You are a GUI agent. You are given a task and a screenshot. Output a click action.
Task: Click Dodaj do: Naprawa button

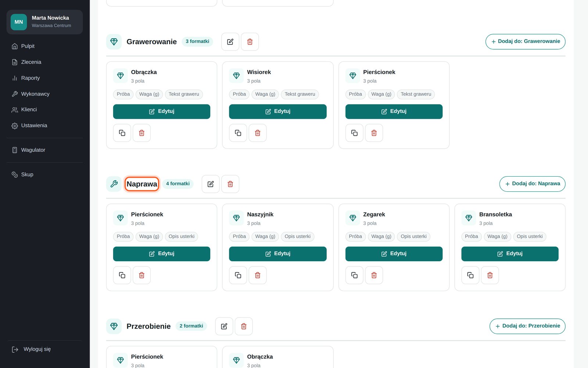tap(533, 184)
